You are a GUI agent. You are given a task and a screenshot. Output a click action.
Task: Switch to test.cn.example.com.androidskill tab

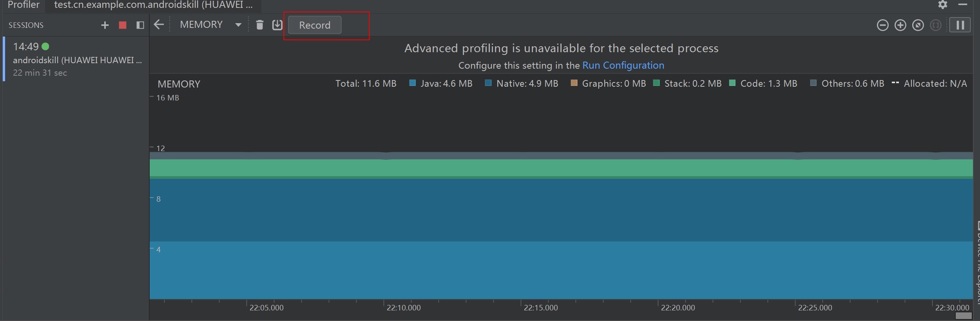point(153,5)
